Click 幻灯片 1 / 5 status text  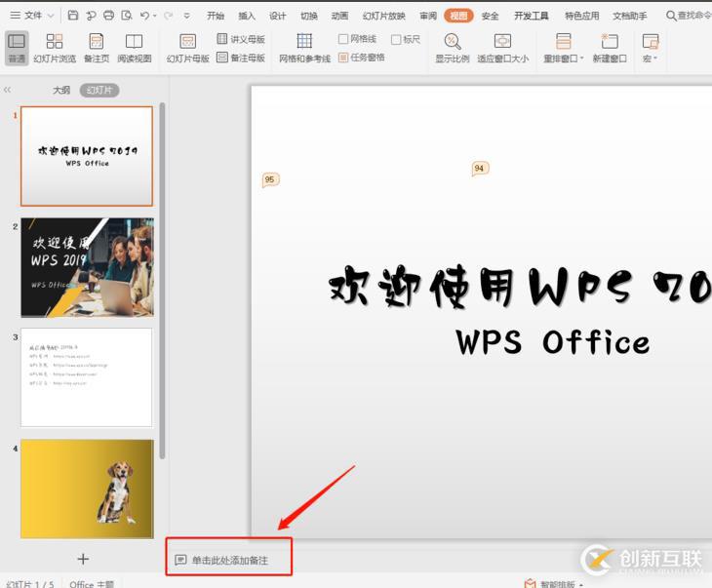pyautogui.click(x=30, y=584)
